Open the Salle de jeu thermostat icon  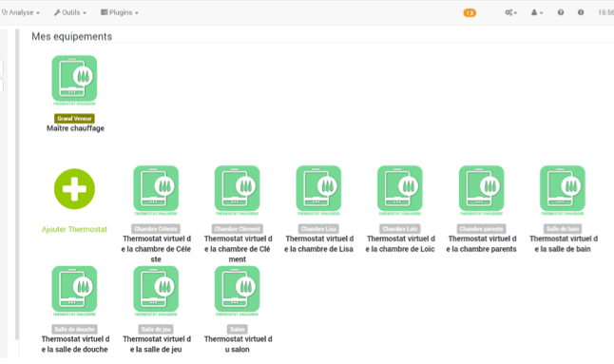point(156,291)
